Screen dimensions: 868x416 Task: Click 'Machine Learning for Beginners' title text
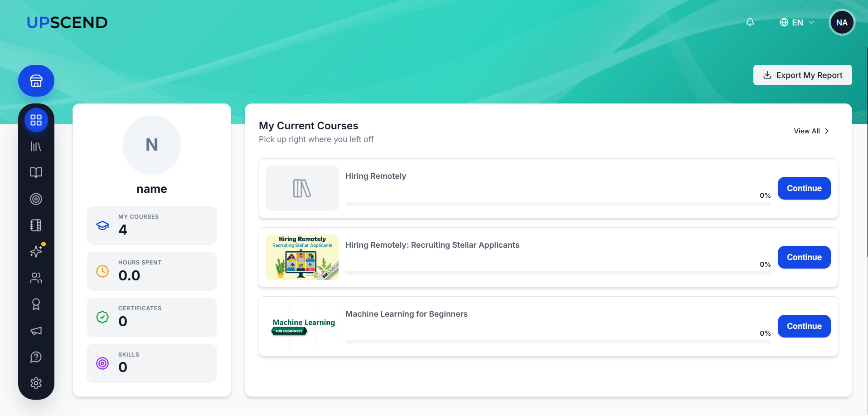[x=407, y=314]
